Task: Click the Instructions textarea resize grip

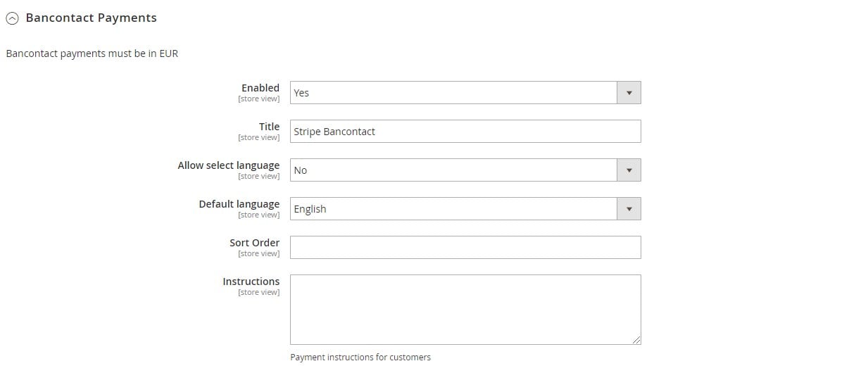Action: (636, 339)
